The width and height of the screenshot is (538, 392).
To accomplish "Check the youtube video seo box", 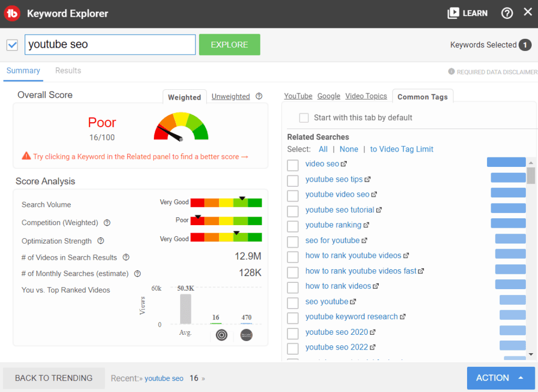I will 293,196.
